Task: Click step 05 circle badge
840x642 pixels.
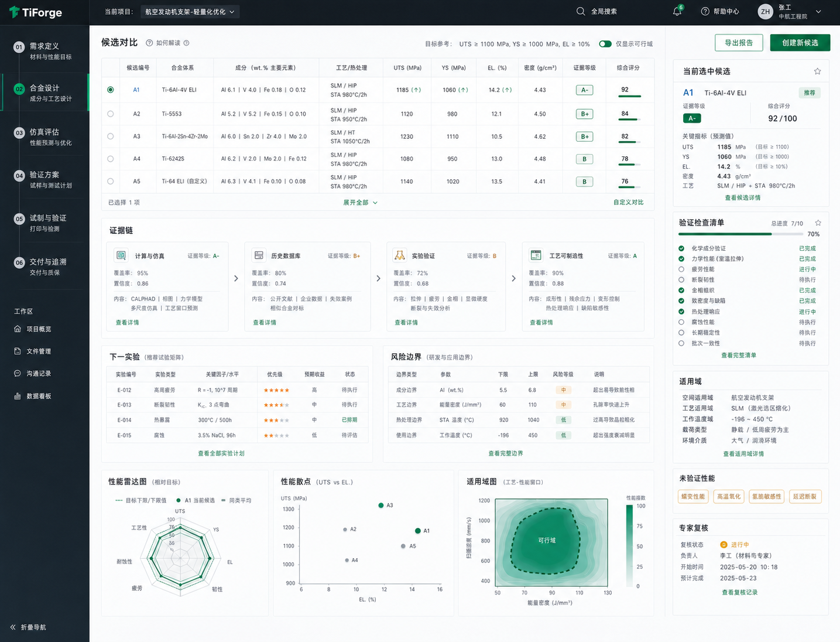Action: 19,219
